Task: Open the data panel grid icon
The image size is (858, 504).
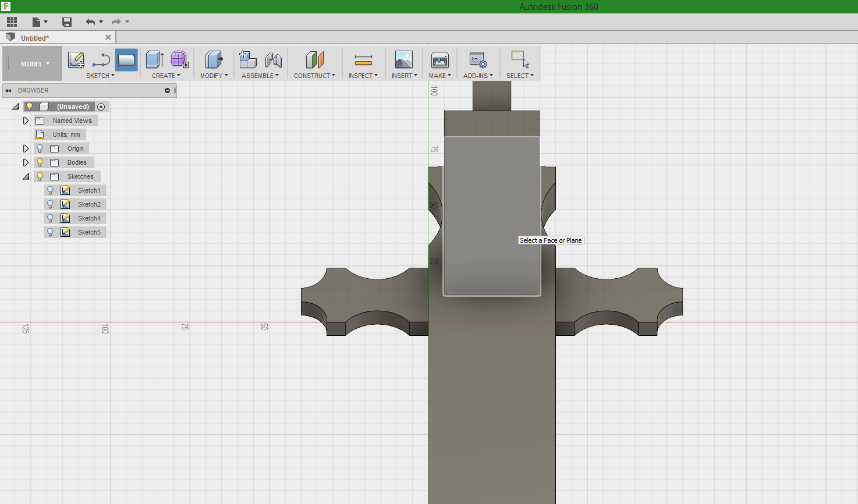Action: (12, 22)
